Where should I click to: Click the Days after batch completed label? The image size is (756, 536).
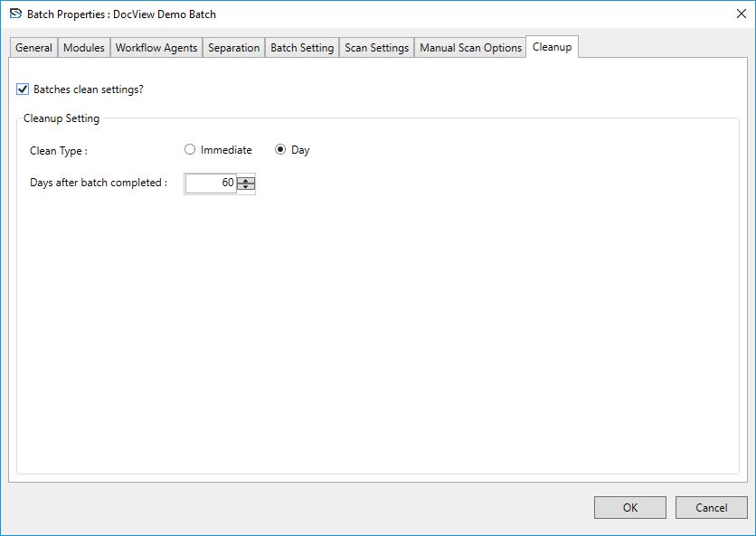(99, 183)
